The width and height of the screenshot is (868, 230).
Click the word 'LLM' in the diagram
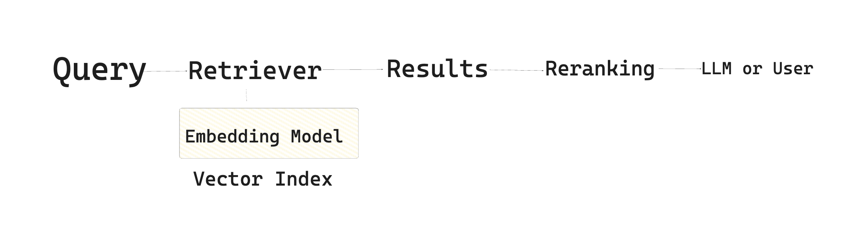pos(716,69)
